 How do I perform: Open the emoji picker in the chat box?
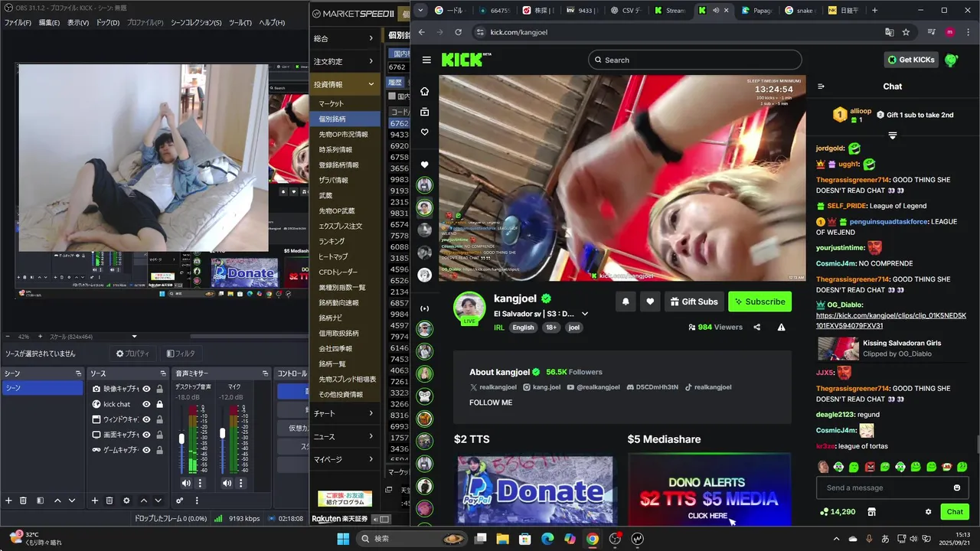(x=957, y=487)
